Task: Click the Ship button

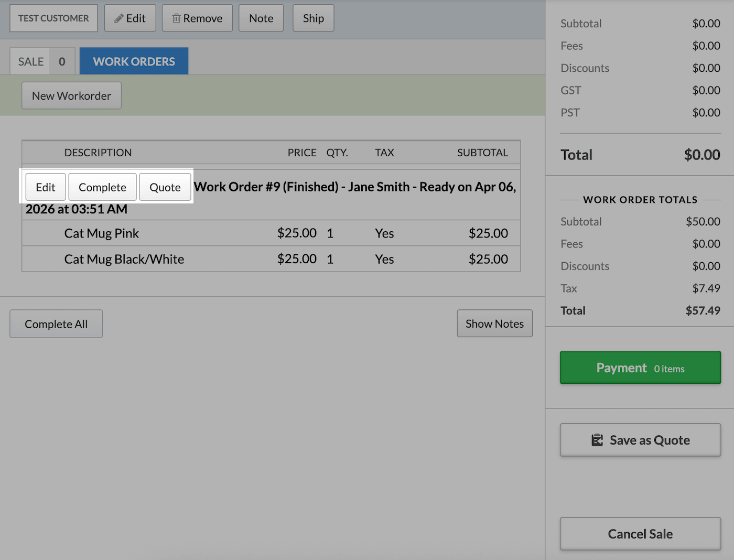Action: (313, 18)
